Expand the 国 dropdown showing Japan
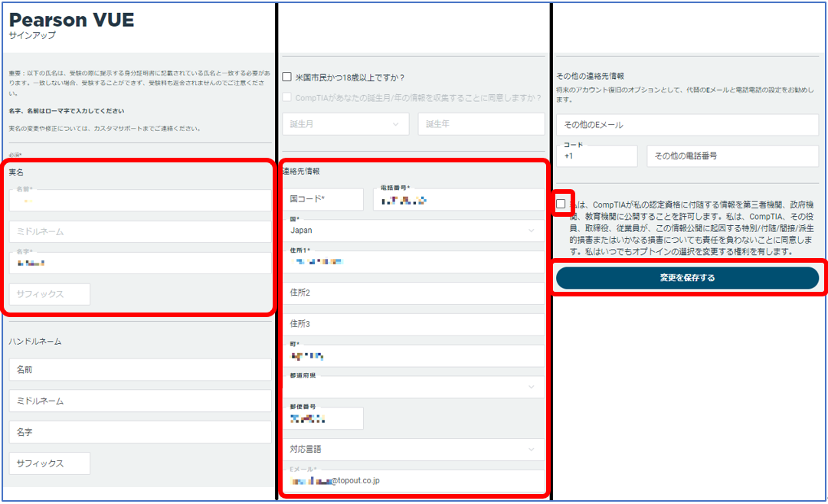Screen dimensions: 828x504 point(414,231)
